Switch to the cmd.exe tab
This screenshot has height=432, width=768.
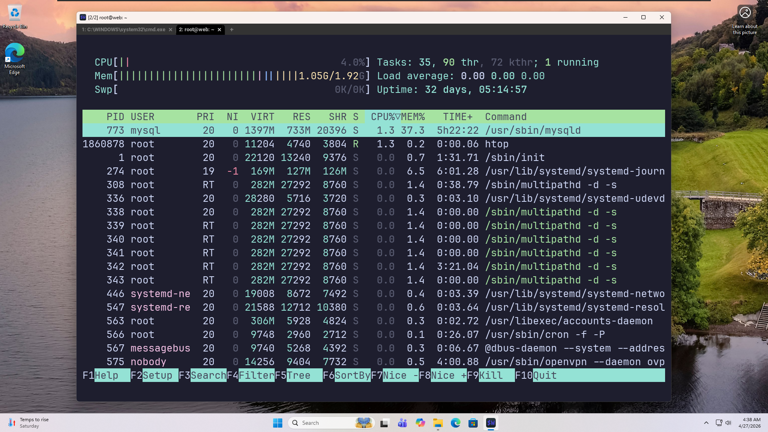(x=126, y=30)
